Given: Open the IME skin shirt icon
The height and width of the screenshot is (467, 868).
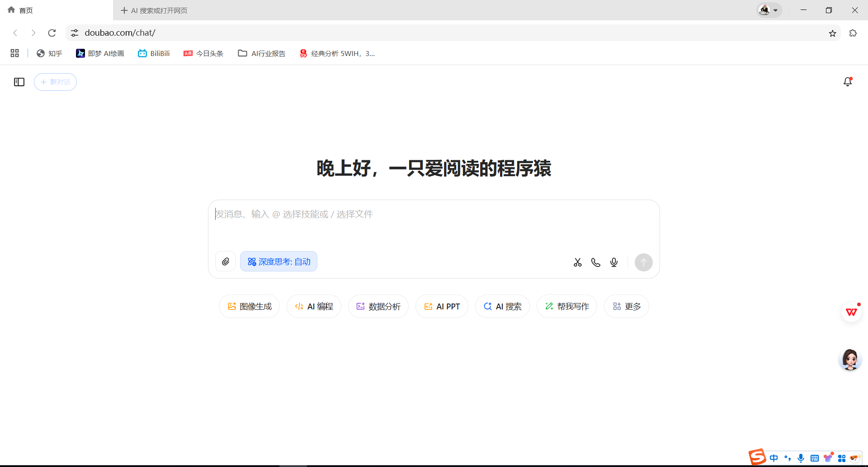Looking at the screenshot, I should pos(828,458).
